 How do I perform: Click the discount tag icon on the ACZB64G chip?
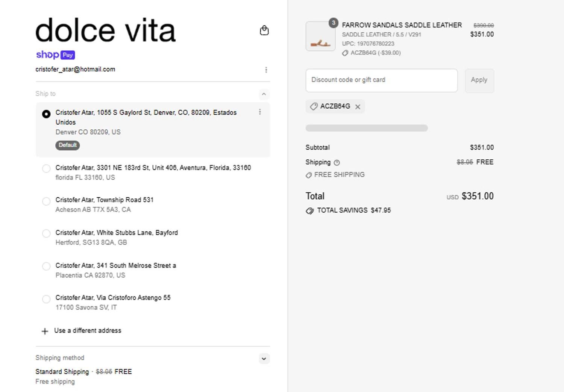[x=314, y=107]
